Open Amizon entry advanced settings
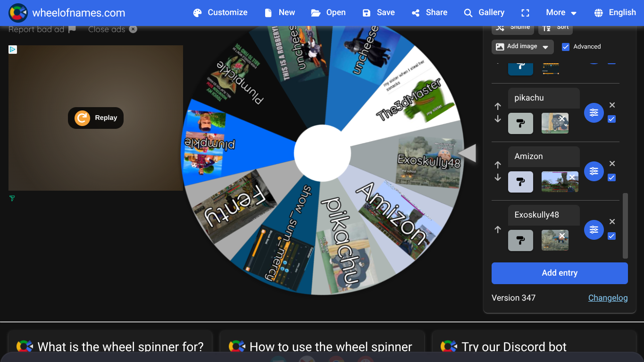The width and height of the screenshot is (644, 362). point(594,171)
